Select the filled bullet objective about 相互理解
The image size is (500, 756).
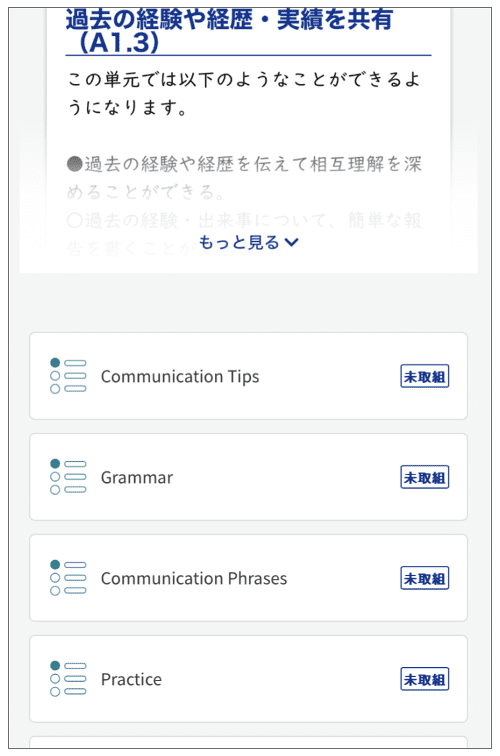tap(244, 177)
